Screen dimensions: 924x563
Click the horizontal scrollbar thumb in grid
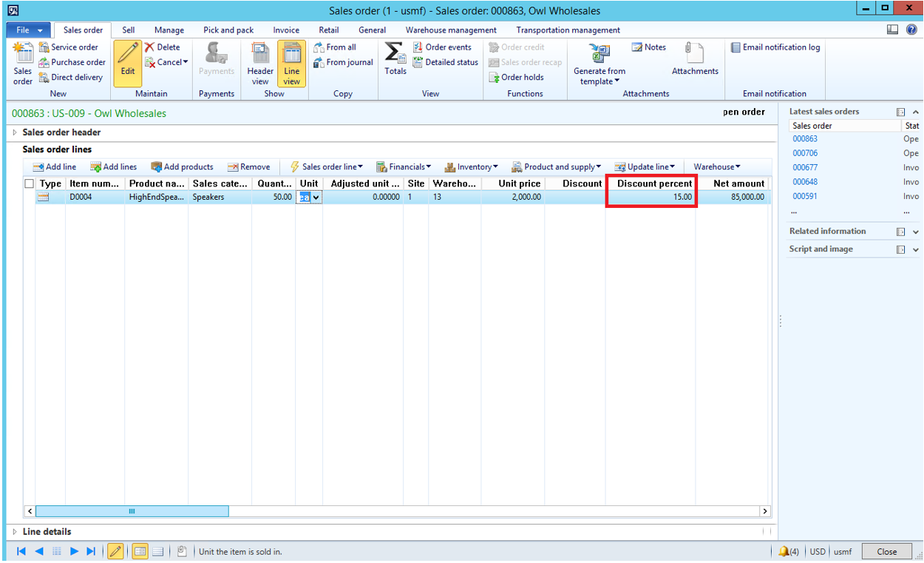click(132, 511)
